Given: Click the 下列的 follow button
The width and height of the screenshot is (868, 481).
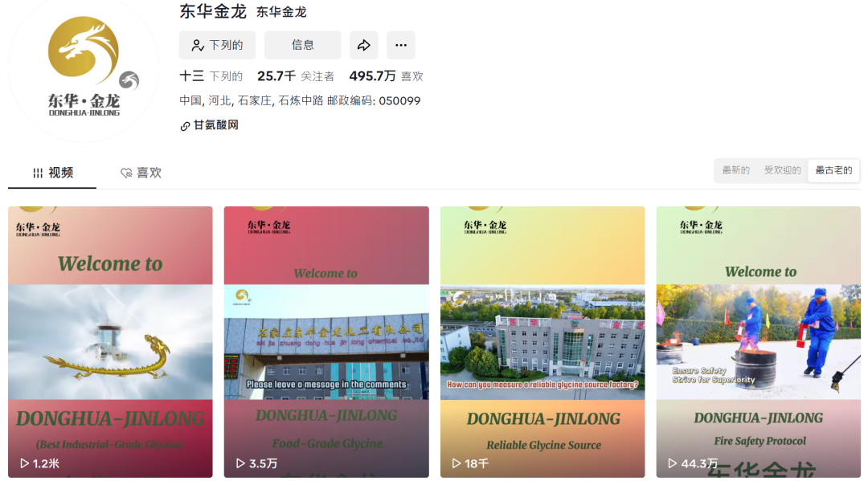Looking at the screenshot, I should pyautogui.click(x=217, y=45).
